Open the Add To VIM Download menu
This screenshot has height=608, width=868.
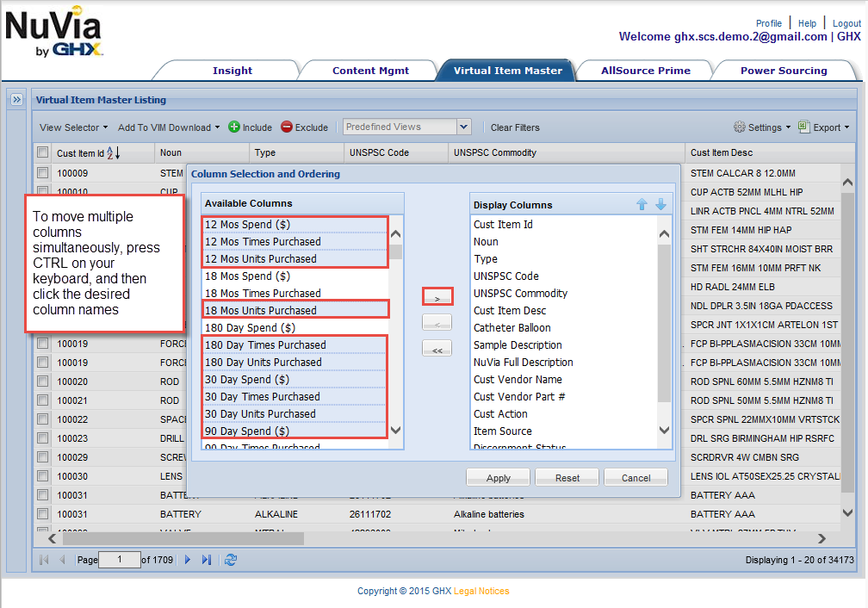[169, 127]
